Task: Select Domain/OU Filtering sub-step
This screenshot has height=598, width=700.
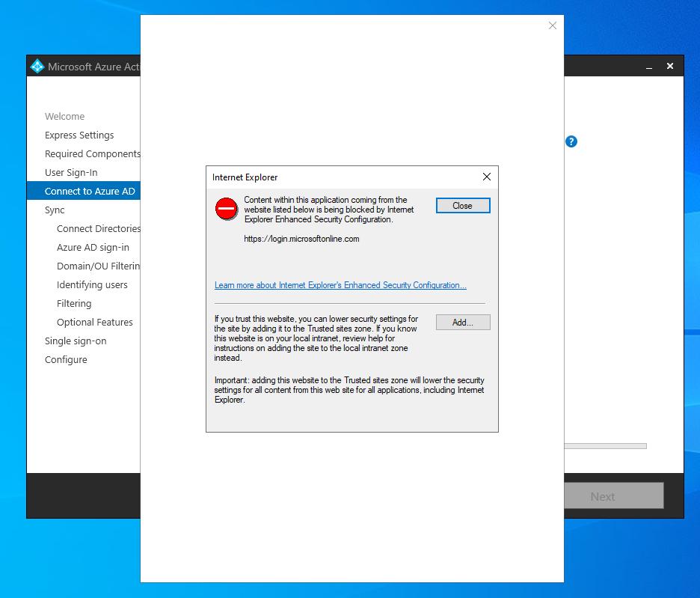Action: coord(98,266)
